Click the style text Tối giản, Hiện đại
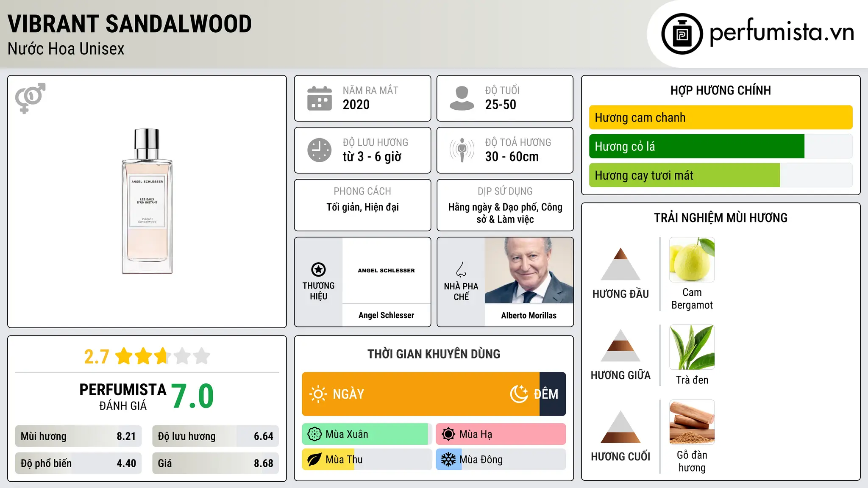The image size is (868, 488). 363,207
